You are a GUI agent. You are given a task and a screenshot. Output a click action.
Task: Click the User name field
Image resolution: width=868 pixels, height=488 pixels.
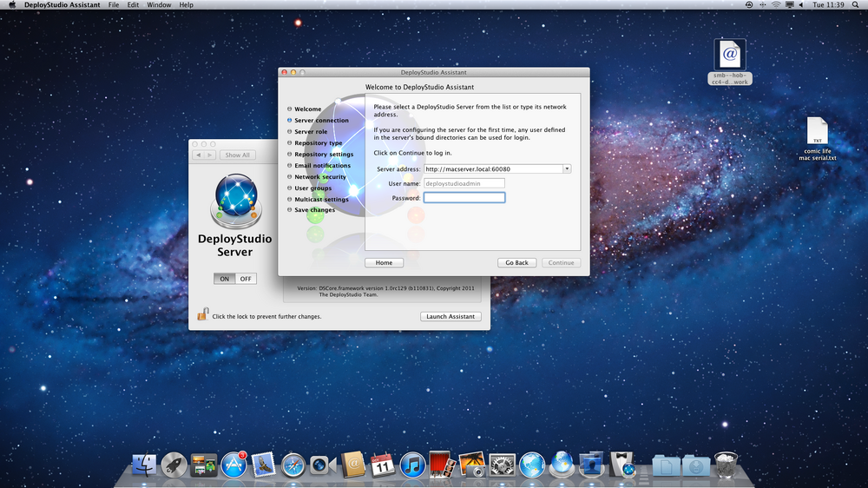click(x=464, y=183)
